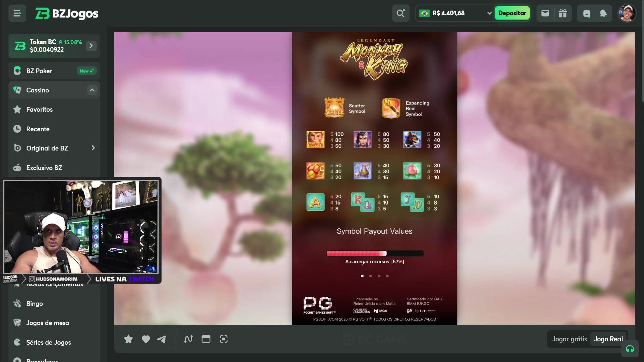Click the letter A symbol icon
The width and height of the screenshot is (644, 362).
coord(315,202)
